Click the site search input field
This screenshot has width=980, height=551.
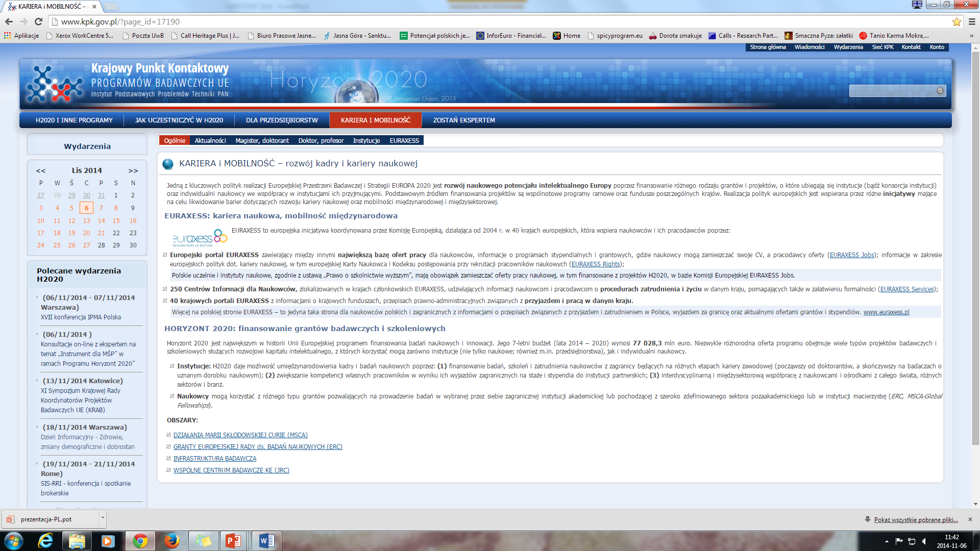coord(892,91)
